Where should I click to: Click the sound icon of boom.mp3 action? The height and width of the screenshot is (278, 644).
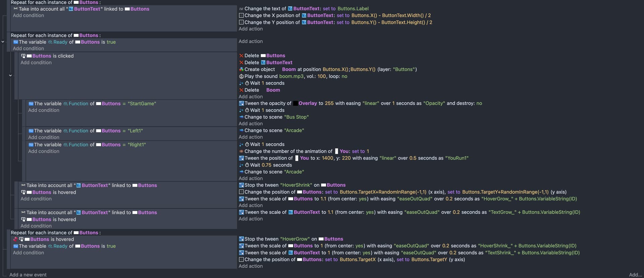(x=241, y=77)
